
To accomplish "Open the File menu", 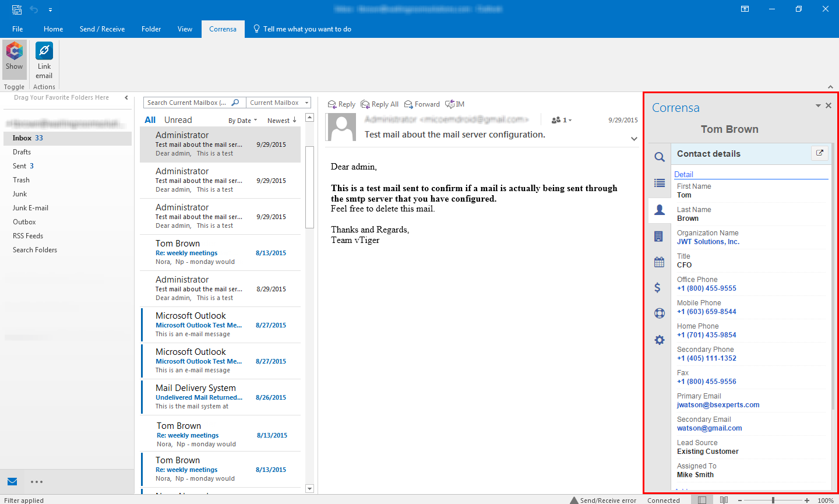I will click(x=17, y=29).
